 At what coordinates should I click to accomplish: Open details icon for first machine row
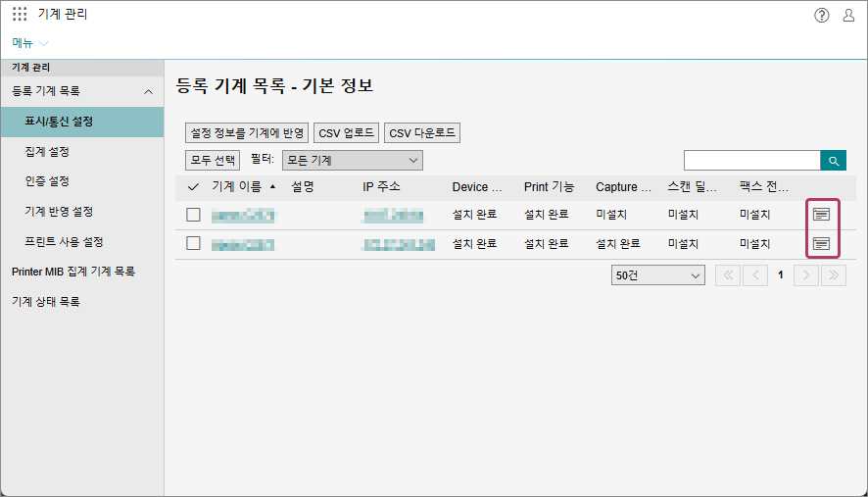pos(822,214)
